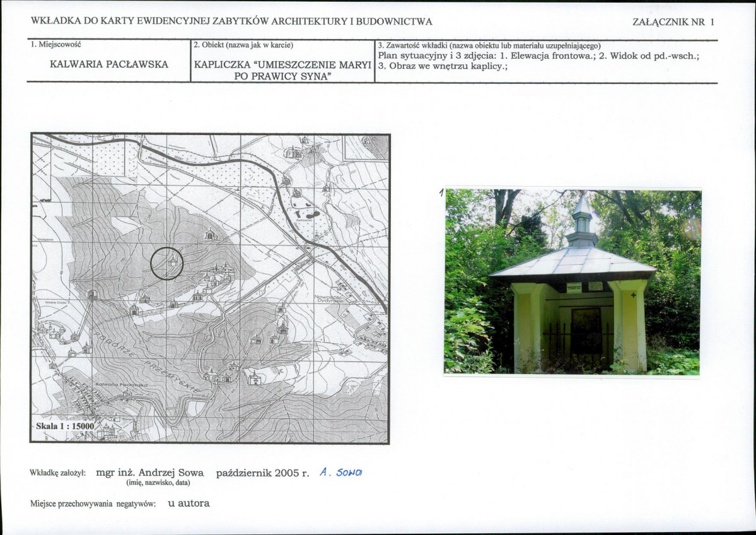This screenshot has height=535, width=756.
Task: Click the circled chapel symbol on the map
Action: (172, 261)
